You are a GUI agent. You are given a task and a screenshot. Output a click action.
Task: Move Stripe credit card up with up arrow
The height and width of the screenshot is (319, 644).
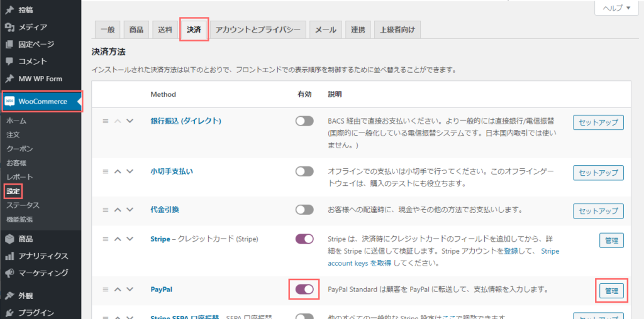[x=118, y=239]
